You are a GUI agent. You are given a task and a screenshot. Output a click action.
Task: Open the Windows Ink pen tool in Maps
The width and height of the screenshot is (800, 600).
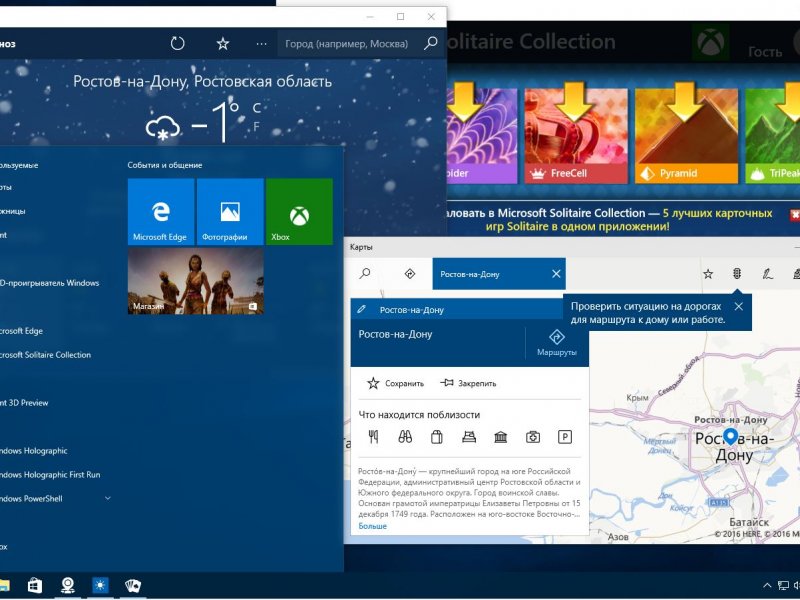767,274
